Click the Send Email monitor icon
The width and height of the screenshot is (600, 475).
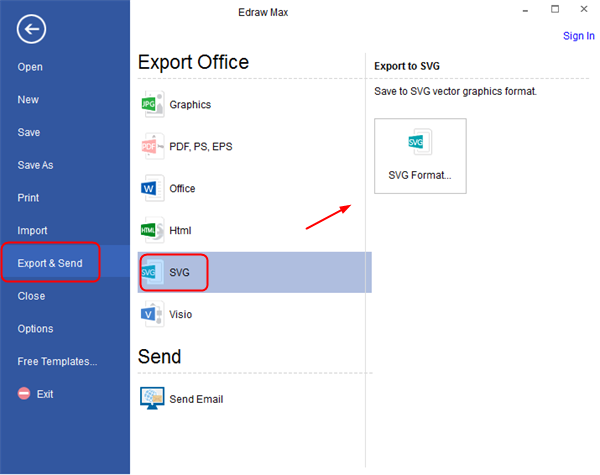[152, 398]
